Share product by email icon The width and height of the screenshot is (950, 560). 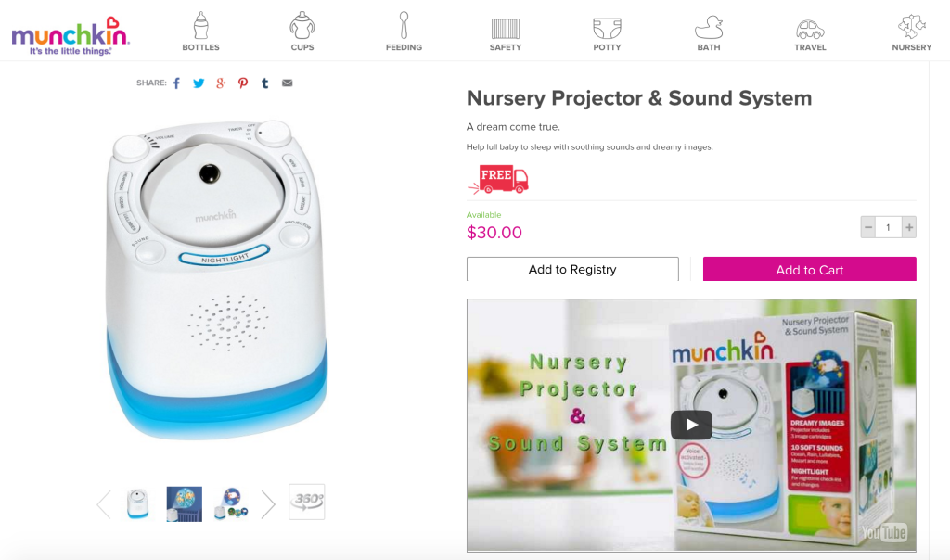(288, 83)
